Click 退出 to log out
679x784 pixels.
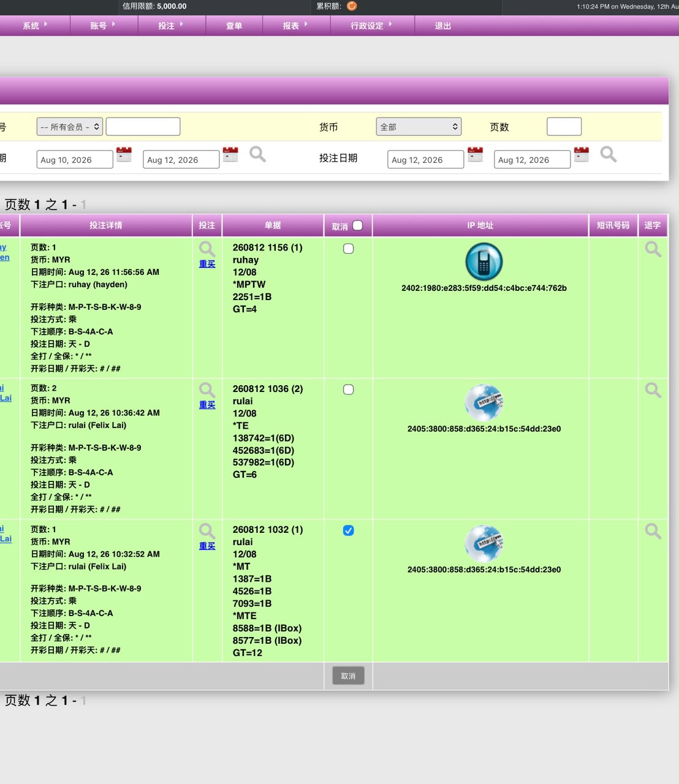pyautogui.click(x=443, y=26)
